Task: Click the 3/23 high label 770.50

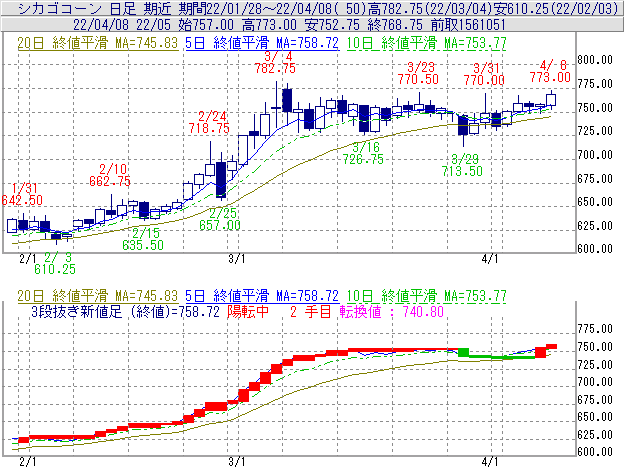Action: pos(418,79)
